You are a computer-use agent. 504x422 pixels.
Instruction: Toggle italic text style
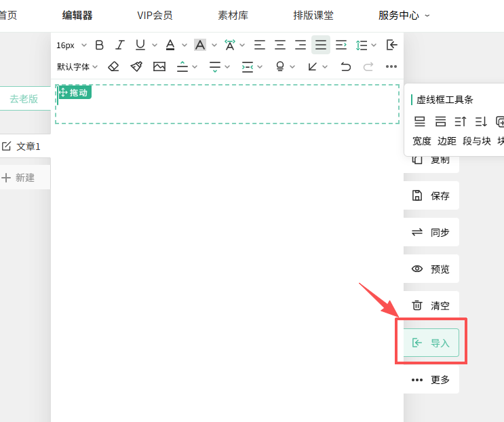(120, 45)
